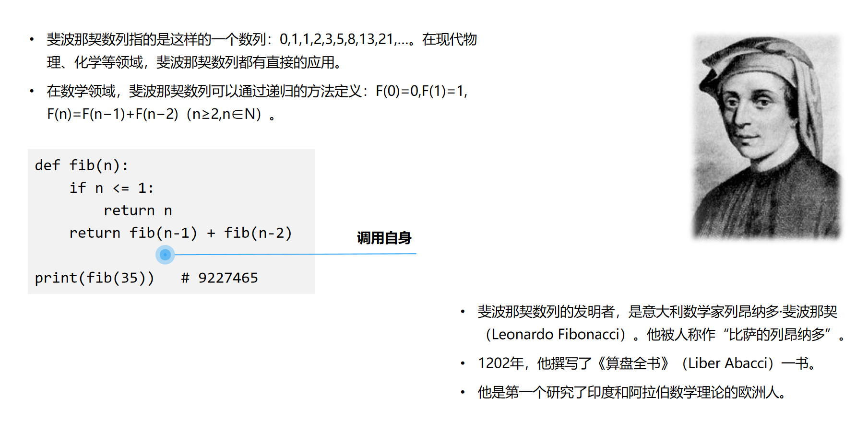Click the "F(0)=0,F(1)=1" definition text
This screenshot has height=433, width=868.
coord(421,91)
